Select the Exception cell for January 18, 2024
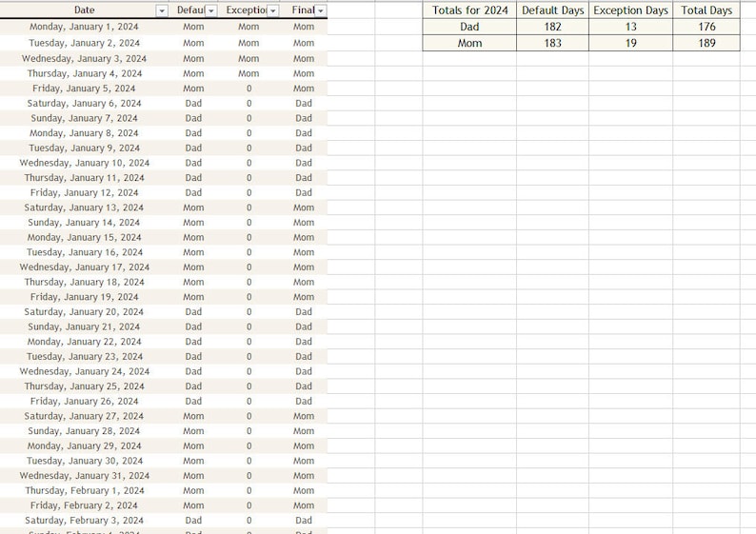 [249, 282]
